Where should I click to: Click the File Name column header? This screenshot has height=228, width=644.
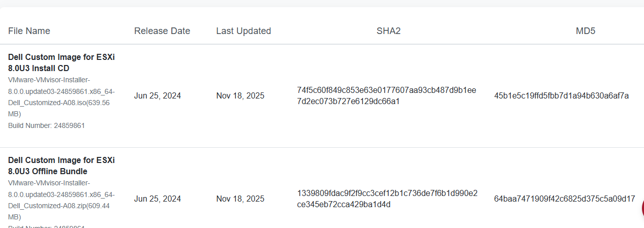[29, 31]
